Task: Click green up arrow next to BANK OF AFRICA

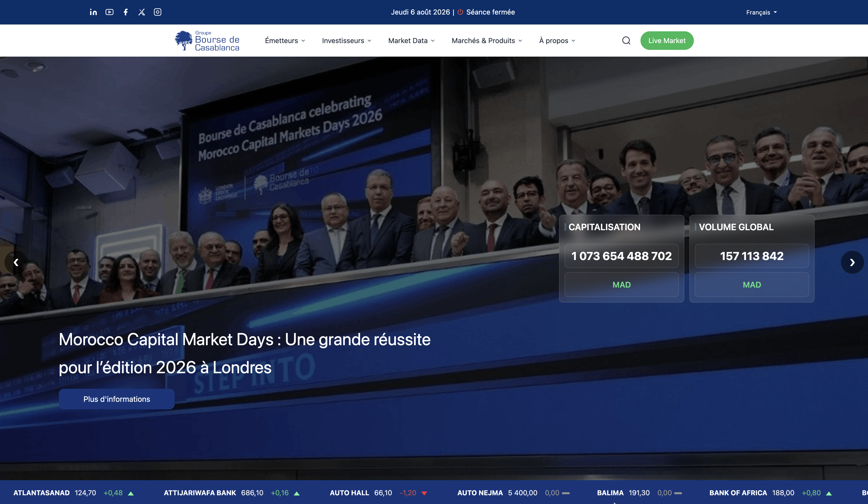Action: pos(829,493)
